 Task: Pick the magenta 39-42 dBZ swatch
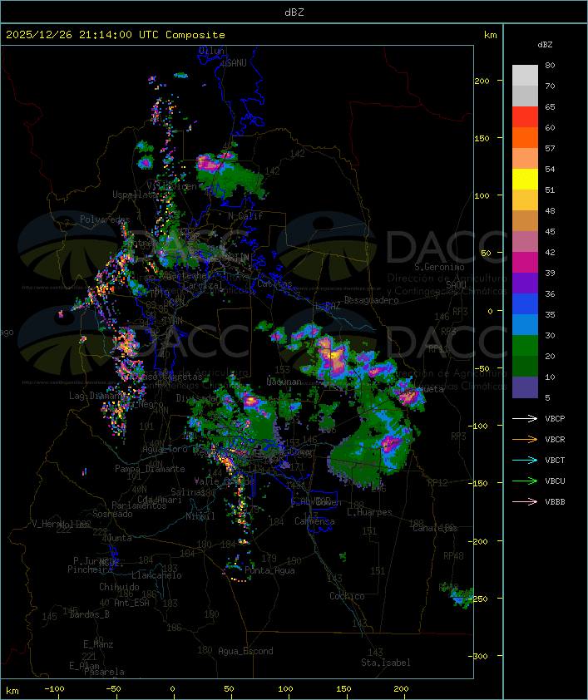point(525,262)
